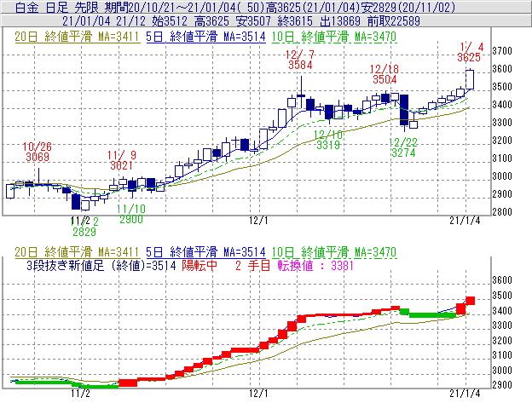Click the 12/7 3584 high annotation
The width and height of the screenshot is (532, 403).
coord(300,60)
